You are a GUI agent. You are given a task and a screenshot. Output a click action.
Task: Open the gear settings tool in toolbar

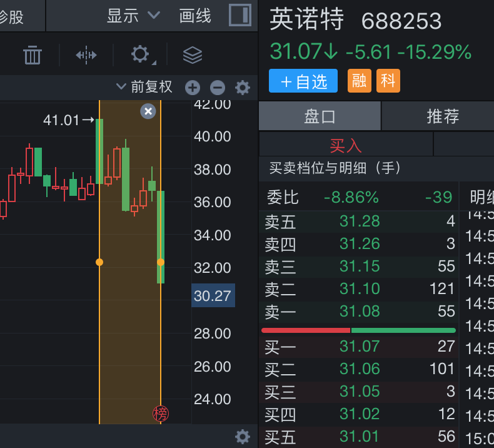pyautogui.click(x=140, y=54)
